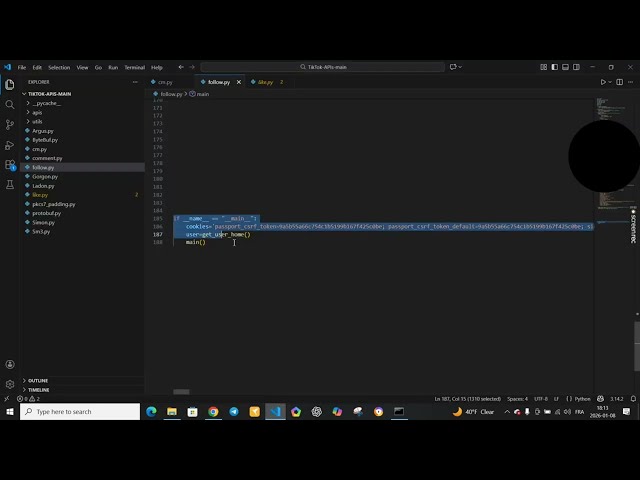Close the follow.py editor tab
The image size is (640, 480).
point(239,82)
